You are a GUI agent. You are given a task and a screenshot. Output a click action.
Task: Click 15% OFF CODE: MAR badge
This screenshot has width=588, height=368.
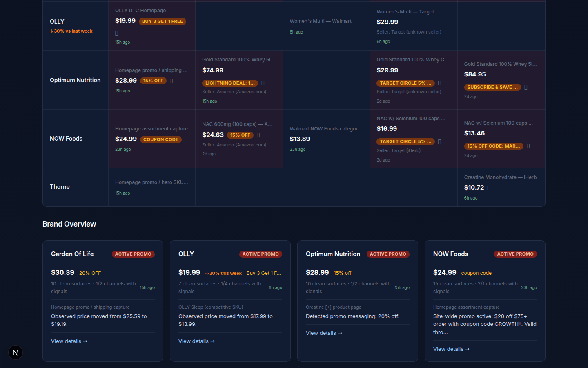[x=494, y=146]
